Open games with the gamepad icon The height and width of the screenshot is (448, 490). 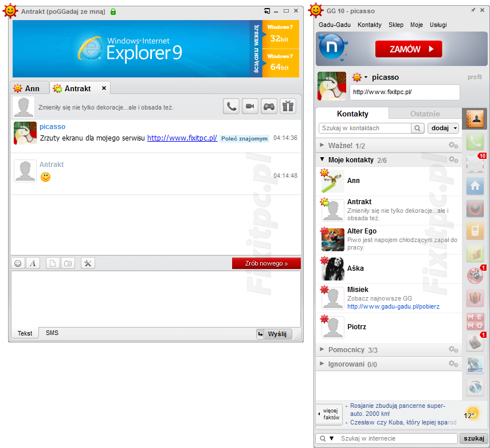point(269,106)
